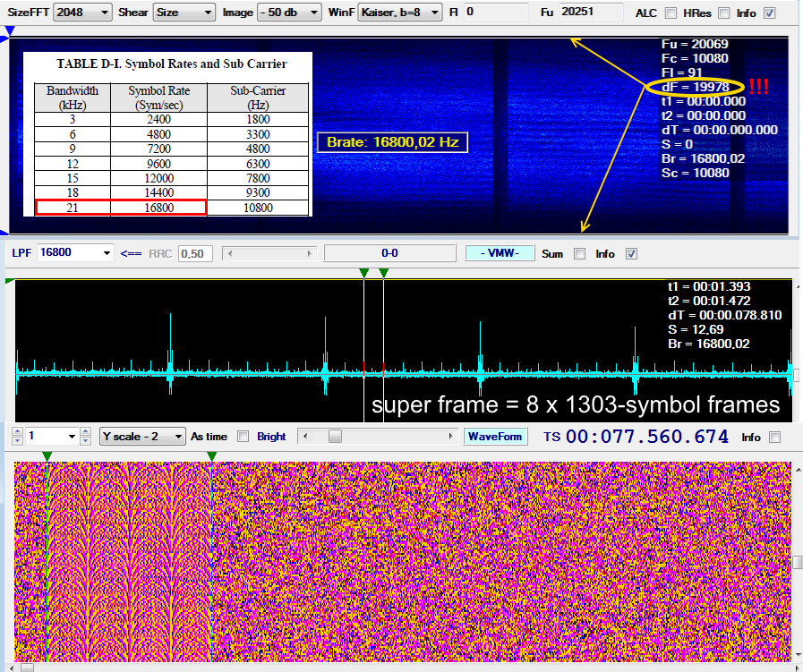Image resolution: width=803 pixels, height=672 pixels.
Task: Select the right green marker above the waveform
Action: (382, 272)
